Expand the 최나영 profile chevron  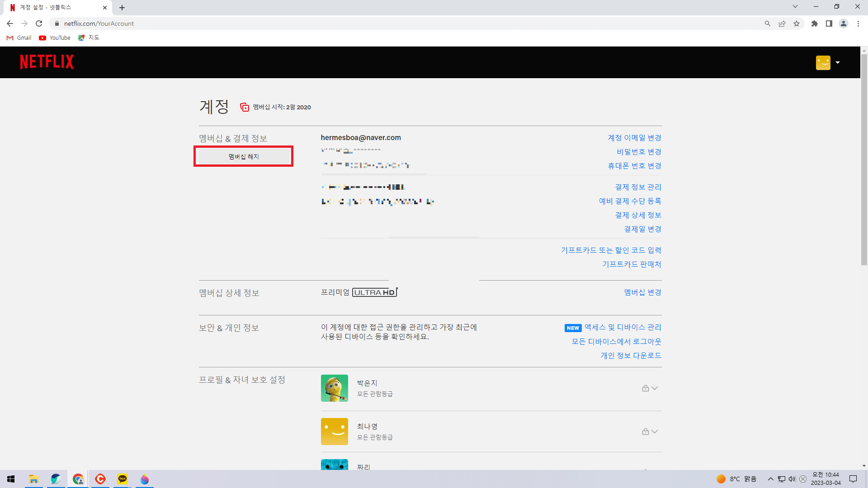(x=655, y=432)
